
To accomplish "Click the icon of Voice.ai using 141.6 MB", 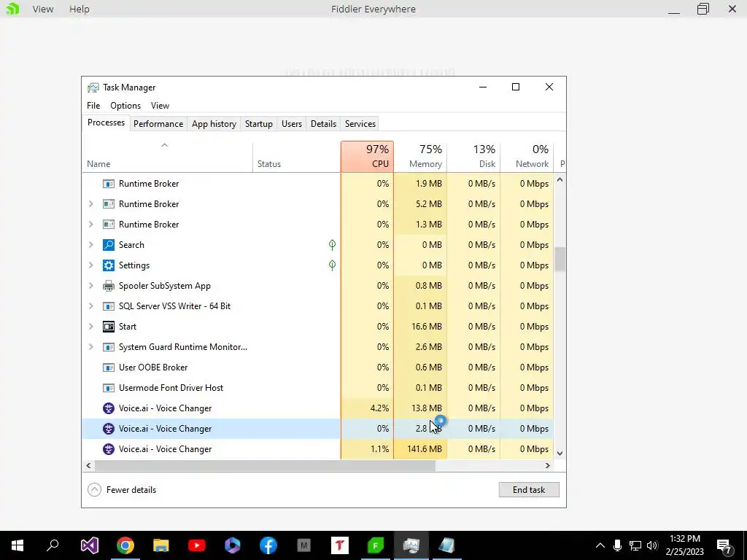I will pyautogui.click(x=109, y=449).
